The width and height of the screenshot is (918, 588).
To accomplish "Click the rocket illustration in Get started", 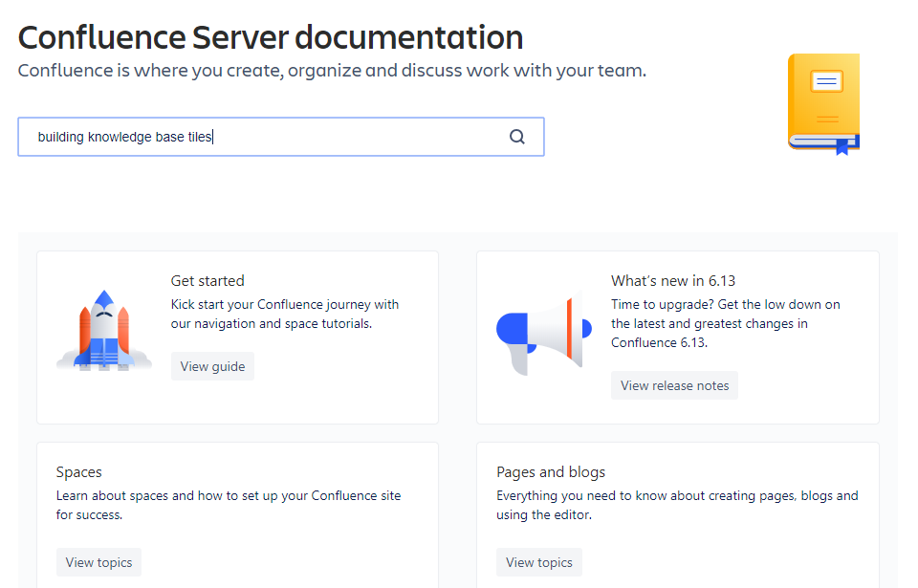I will pos(104,330).
